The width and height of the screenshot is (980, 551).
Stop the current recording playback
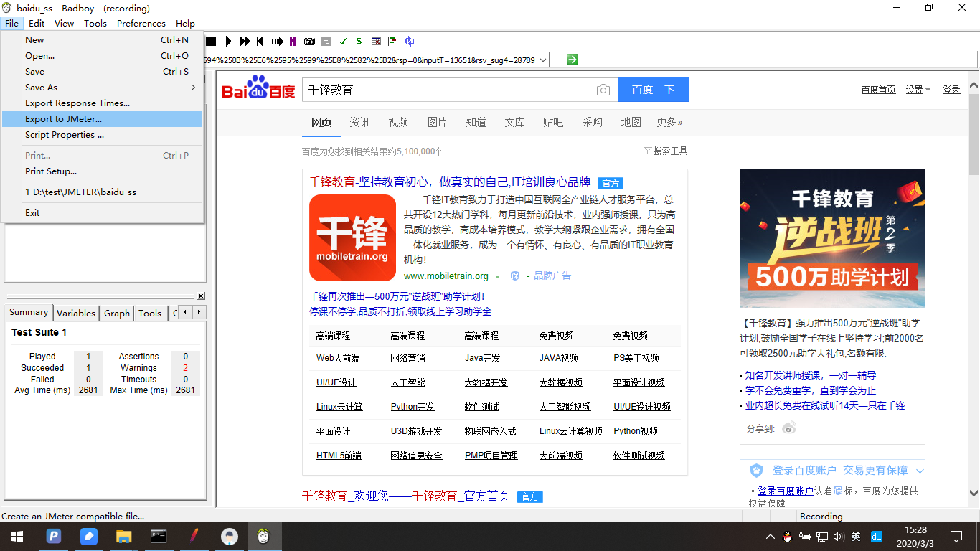click(x=209, y=41)
